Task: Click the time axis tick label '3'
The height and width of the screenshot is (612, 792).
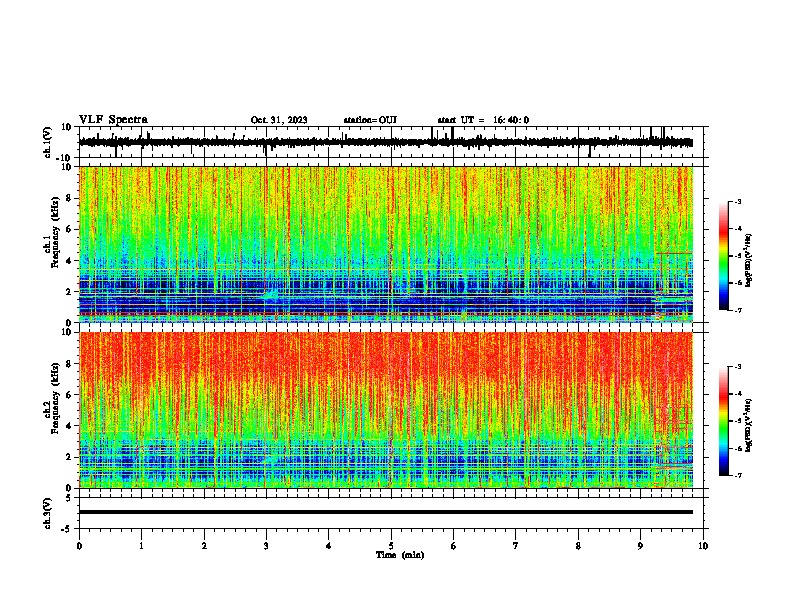Action: click(266, 546)
